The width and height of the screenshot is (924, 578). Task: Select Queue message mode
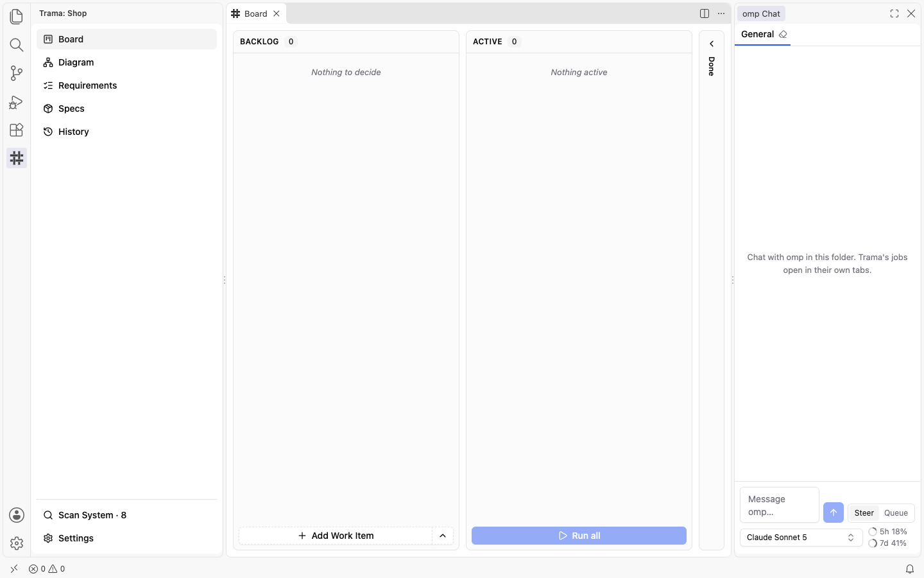coord(896,513)
